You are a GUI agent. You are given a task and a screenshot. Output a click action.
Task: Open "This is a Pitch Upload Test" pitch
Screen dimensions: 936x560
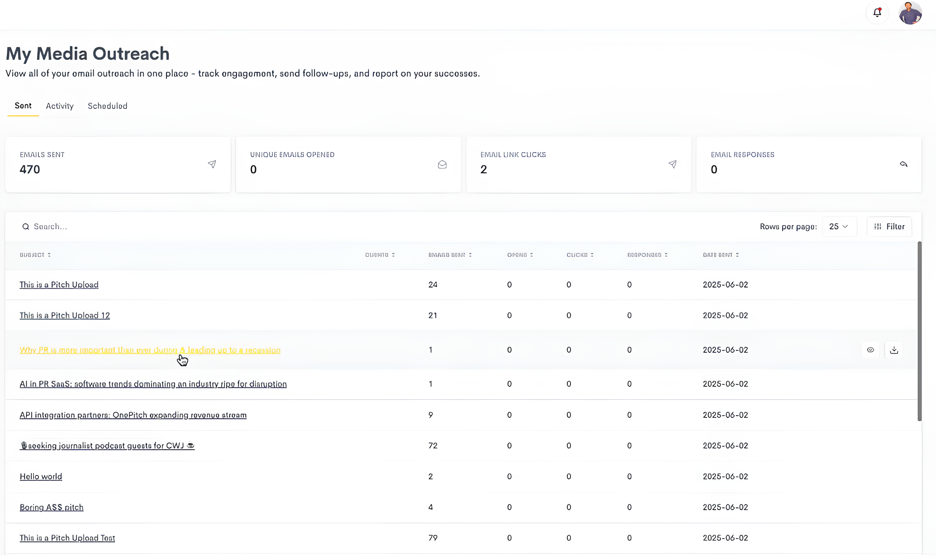(67, 538)
